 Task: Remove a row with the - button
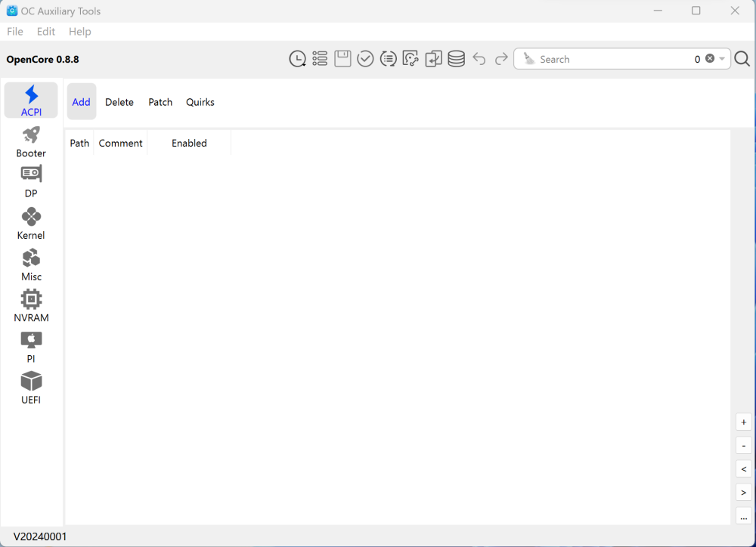pos(743,446)
